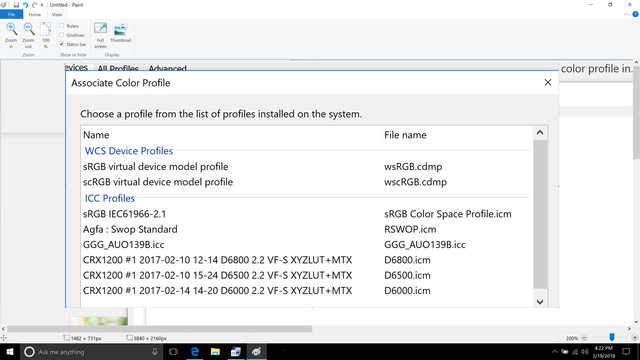Click the canvas horizontal scroll right arrow
Viewport: 640px width, 360px height.
pyautogui.click(x=629, y=329)
